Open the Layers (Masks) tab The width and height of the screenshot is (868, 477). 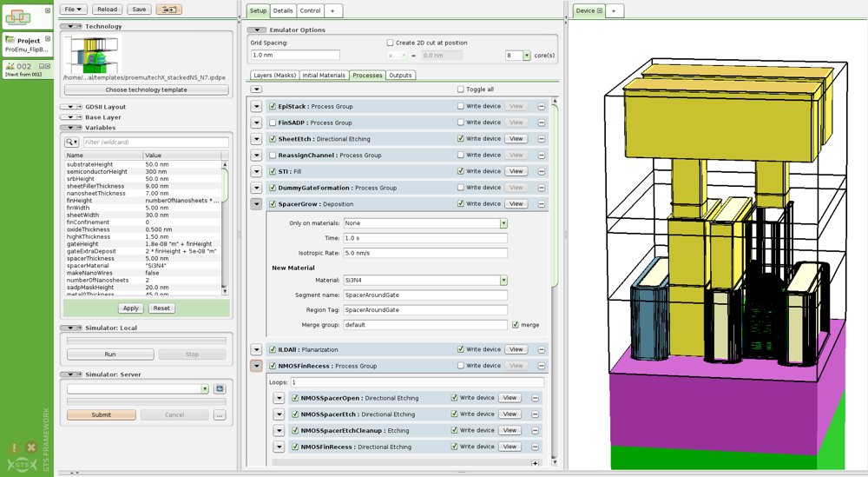click(274, 76)
